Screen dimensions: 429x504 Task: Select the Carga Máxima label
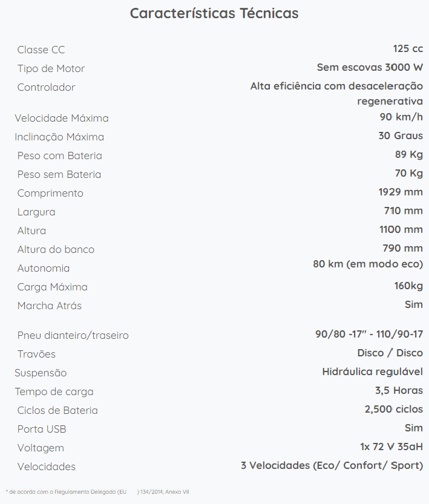53,287
